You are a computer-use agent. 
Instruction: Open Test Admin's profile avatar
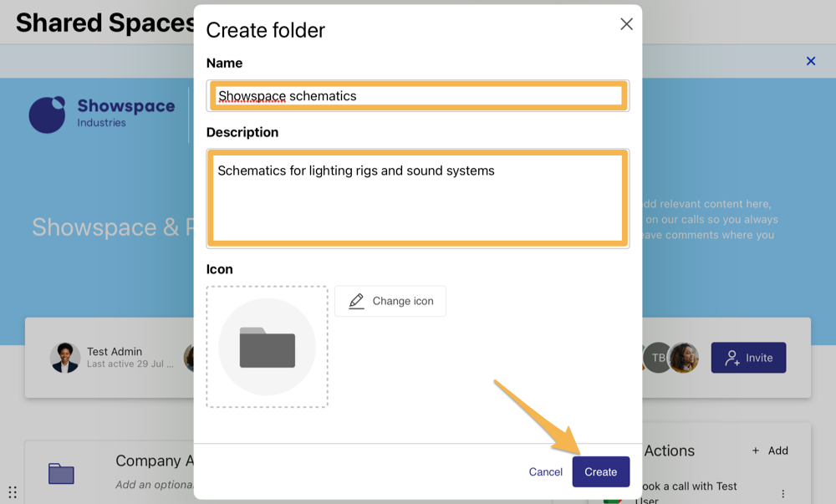(64, 358)
